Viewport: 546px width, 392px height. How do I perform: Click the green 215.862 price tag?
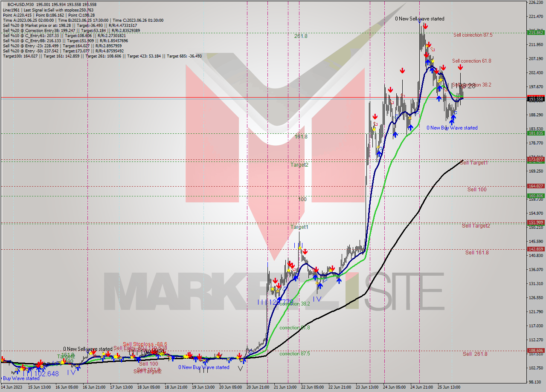click(x=536, y=32)
